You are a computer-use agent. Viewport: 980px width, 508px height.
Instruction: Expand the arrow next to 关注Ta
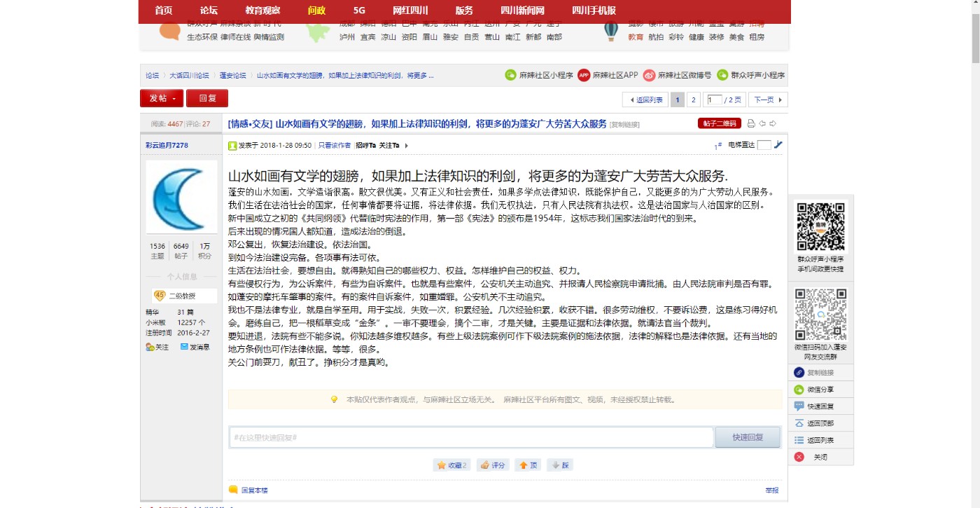406,146
